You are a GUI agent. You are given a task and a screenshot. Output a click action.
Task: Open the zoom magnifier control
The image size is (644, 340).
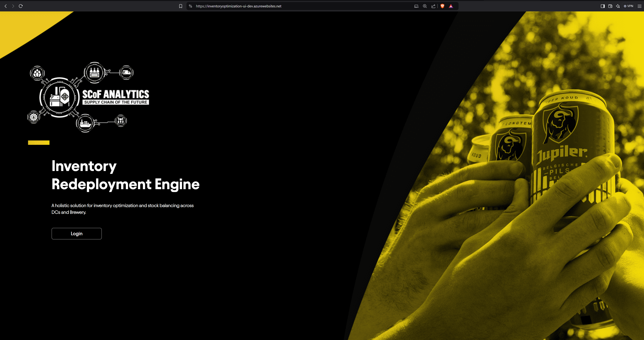point(425,6)
